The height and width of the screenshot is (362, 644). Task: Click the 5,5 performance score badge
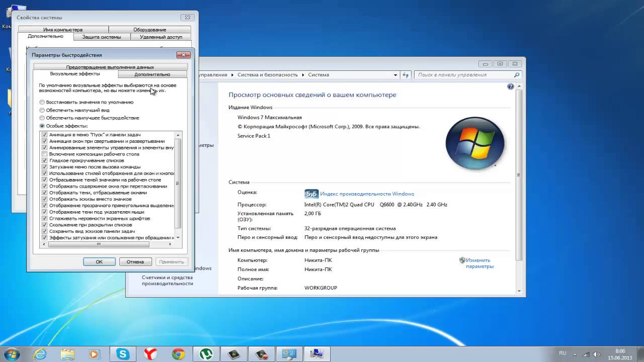coord(311,194)
